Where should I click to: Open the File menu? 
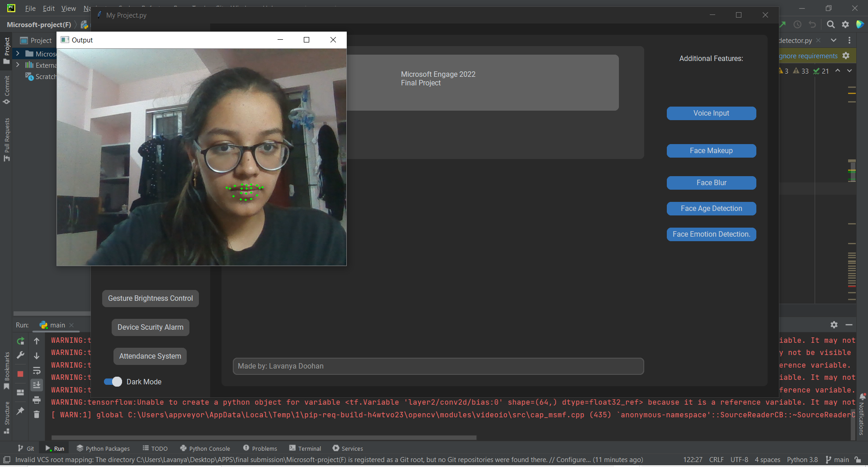(30, 8)
